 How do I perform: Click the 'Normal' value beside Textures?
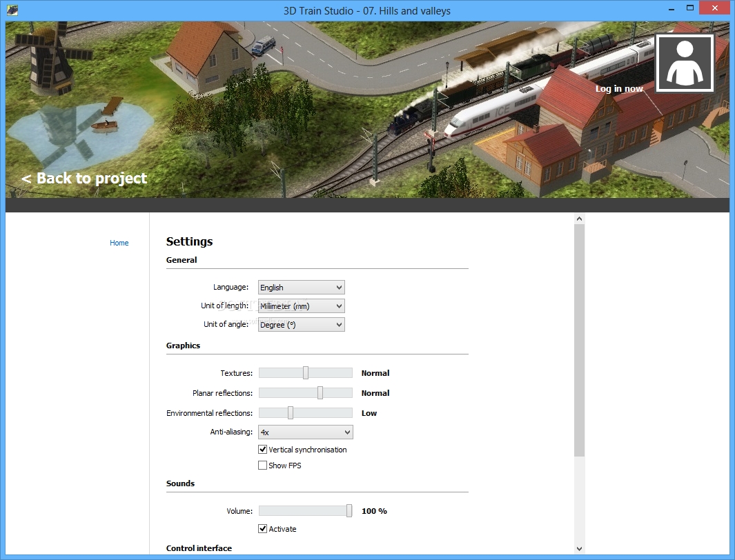pos(375,373)
